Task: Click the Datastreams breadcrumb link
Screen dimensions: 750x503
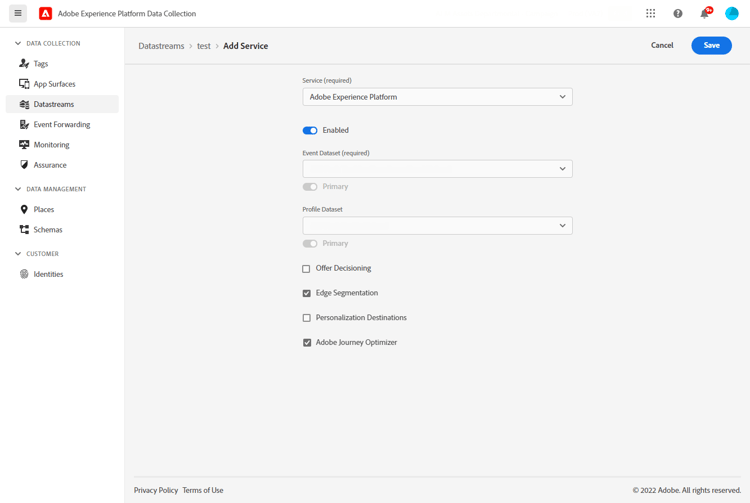Action: click(161, 46)
